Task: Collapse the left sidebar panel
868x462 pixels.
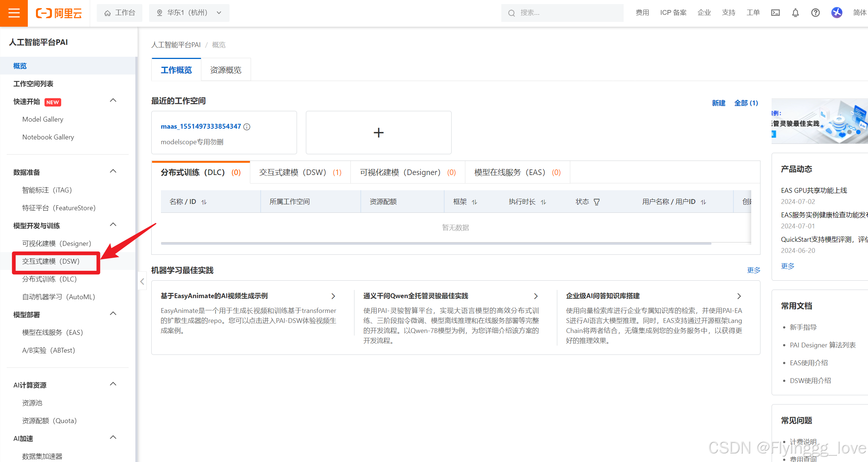Action: (142, 281)
